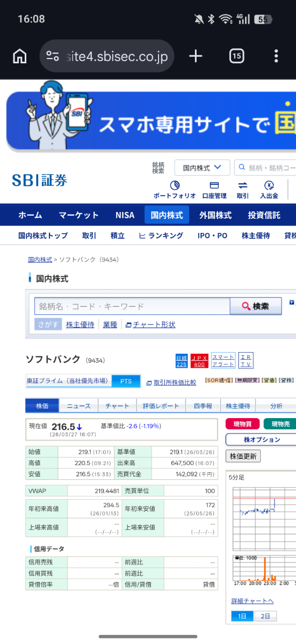Select 東証プライム market toggle
The width and height of the screenshot is (296, 644).
click(x=68, y=382)
